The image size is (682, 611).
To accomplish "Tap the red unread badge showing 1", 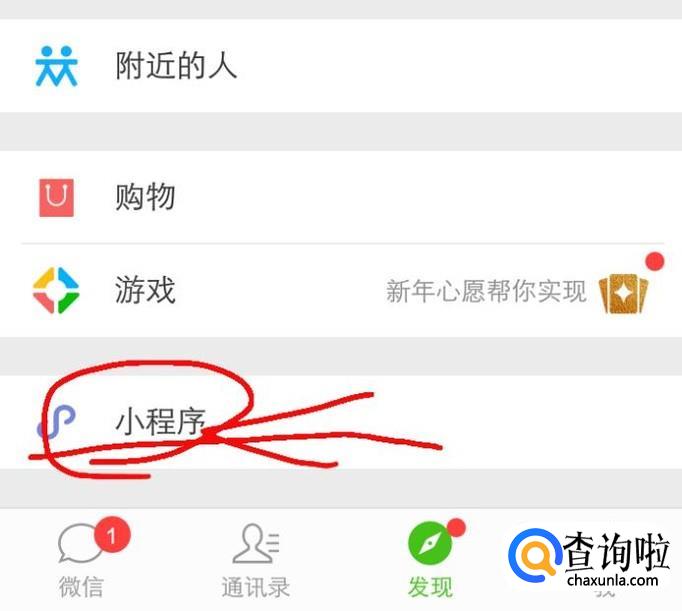I will tap(113, 534).
